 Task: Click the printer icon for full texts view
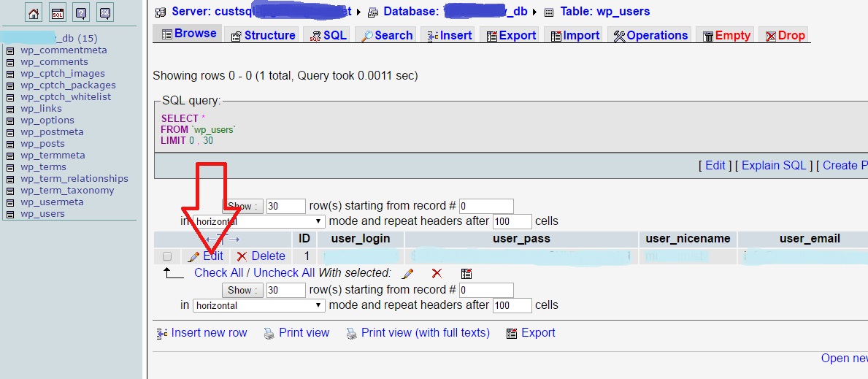pos(352,334)
